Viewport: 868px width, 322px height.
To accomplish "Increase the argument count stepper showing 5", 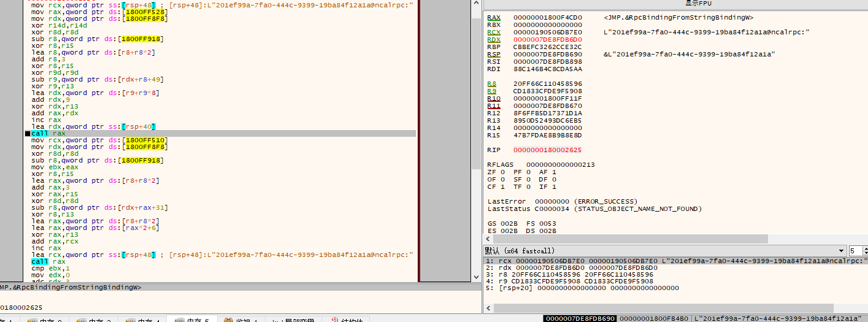I will [x=865, y=248].
